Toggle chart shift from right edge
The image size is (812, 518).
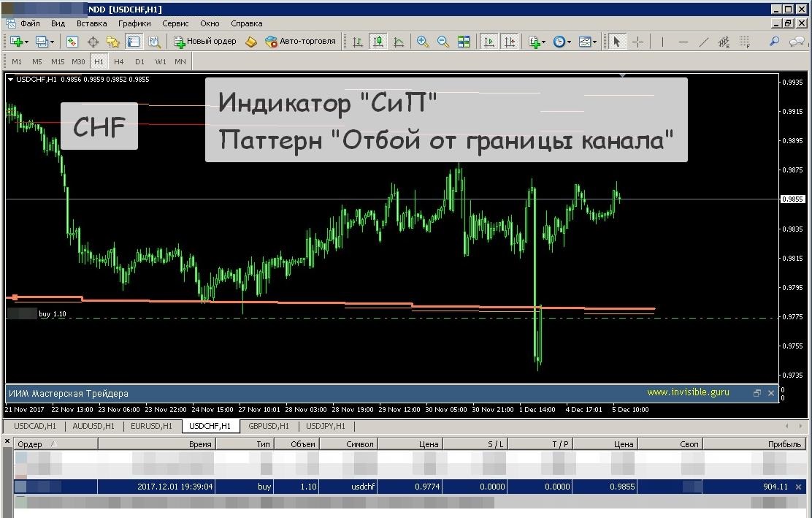pos(510,42)
